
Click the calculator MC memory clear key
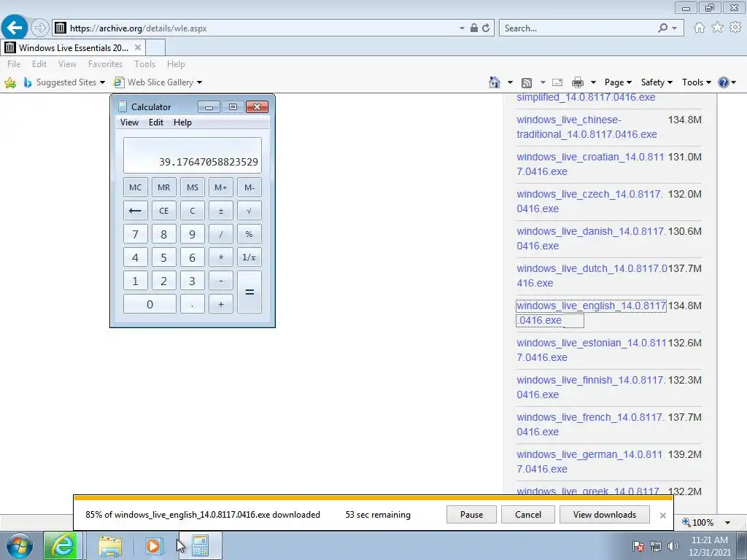(x=135, y=187)
